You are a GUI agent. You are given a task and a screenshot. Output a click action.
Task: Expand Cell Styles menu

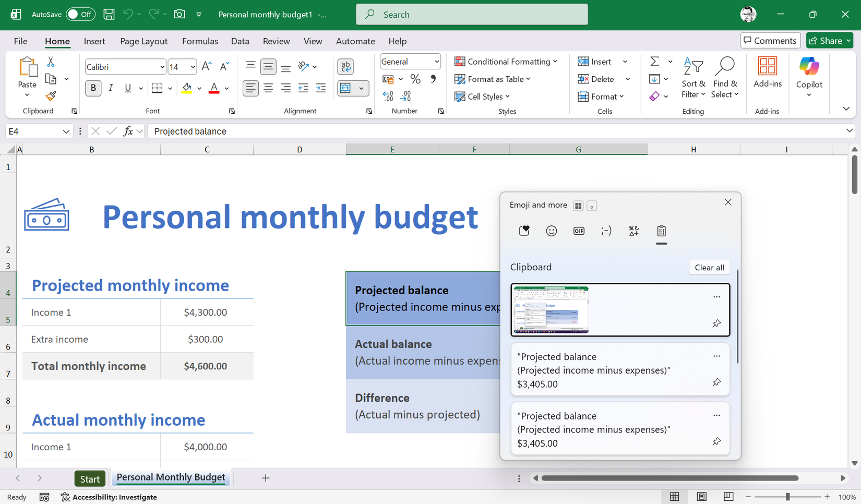click(x=482, y=97)
